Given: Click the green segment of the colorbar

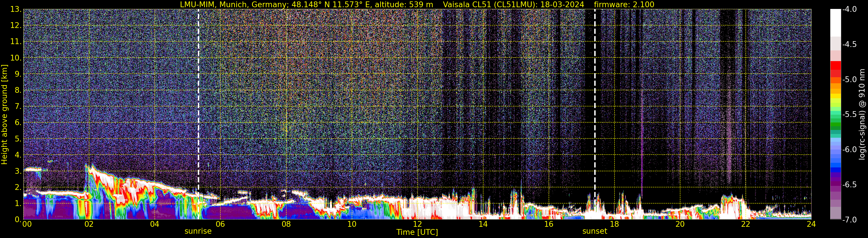Looking at the screenshot, I should point(835,125).
